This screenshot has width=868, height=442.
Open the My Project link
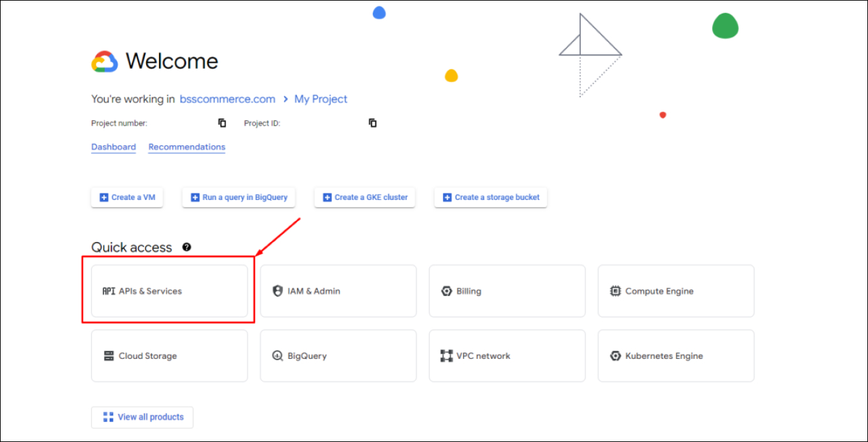click(x=321, y=99)
